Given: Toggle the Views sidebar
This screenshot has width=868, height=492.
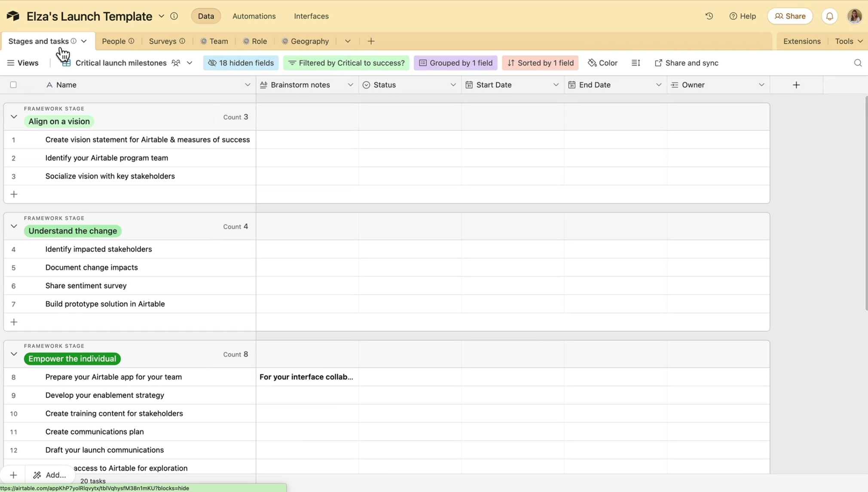Looking at the screenshot, I should click(23, 63).
